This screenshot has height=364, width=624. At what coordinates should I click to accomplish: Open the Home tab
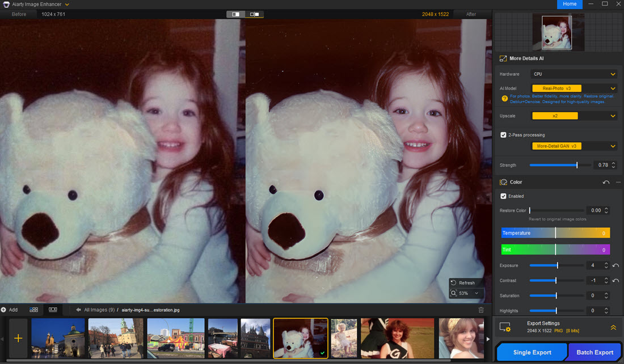570,4
